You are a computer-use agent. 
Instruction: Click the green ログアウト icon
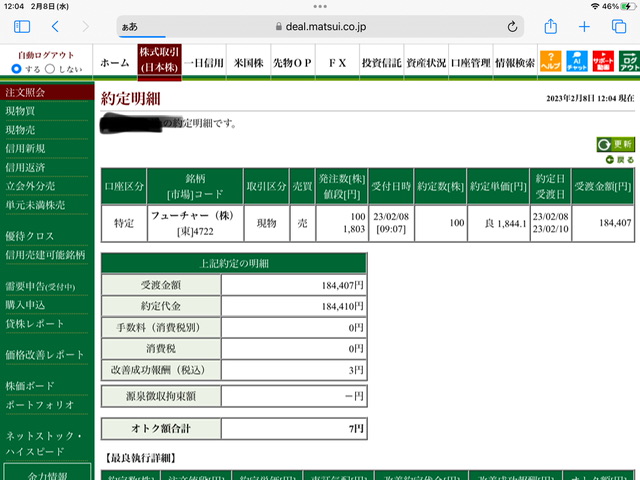click(629, 61)
